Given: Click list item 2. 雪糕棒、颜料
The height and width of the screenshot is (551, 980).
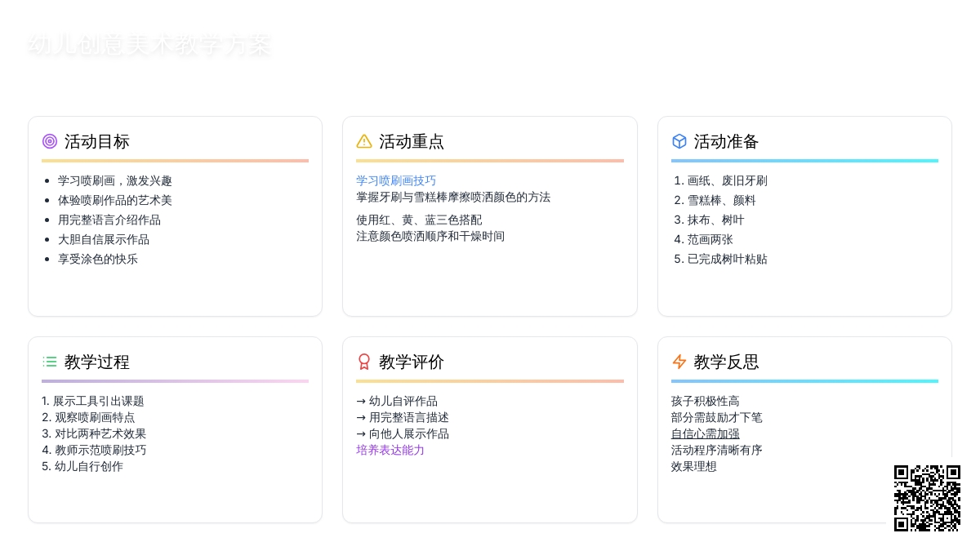Looking at the screenshot, I should 715,200.
